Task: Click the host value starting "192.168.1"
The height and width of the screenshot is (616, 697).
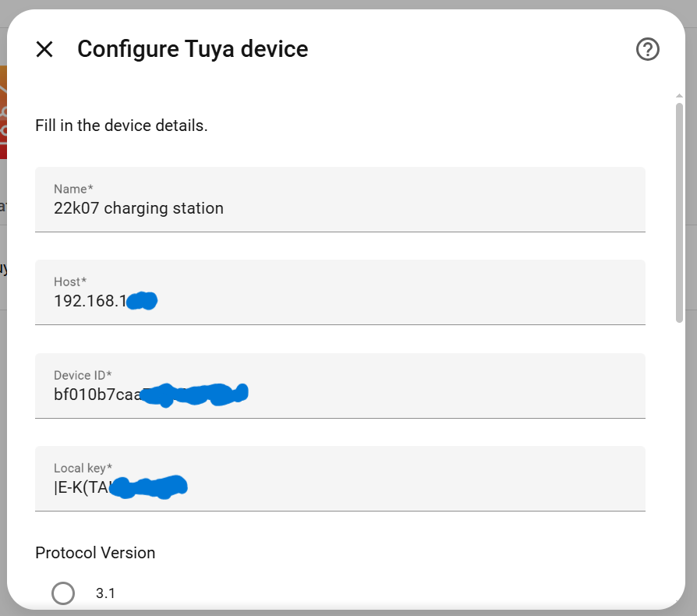Action: [x=90, y=301]
